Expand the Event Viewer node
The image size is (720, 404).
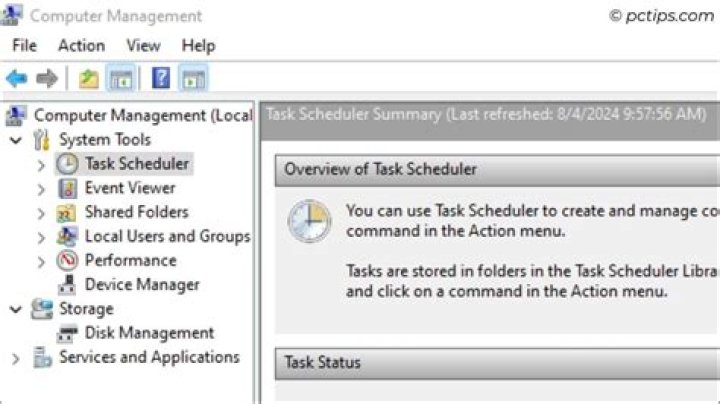pyautogui.click(x=41, y=189)
